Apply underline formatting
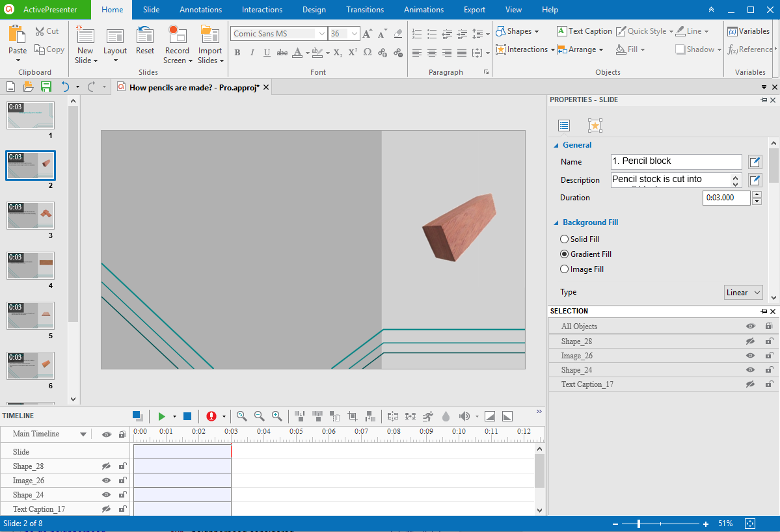Image resolution: width=780 pixels, height=532 pixels. (267, 52)
